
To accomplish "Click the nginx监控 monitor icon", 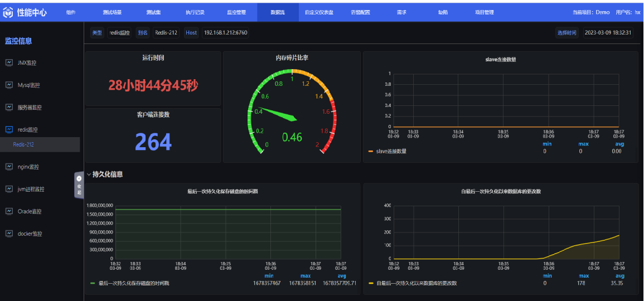I will coord(9,167).
